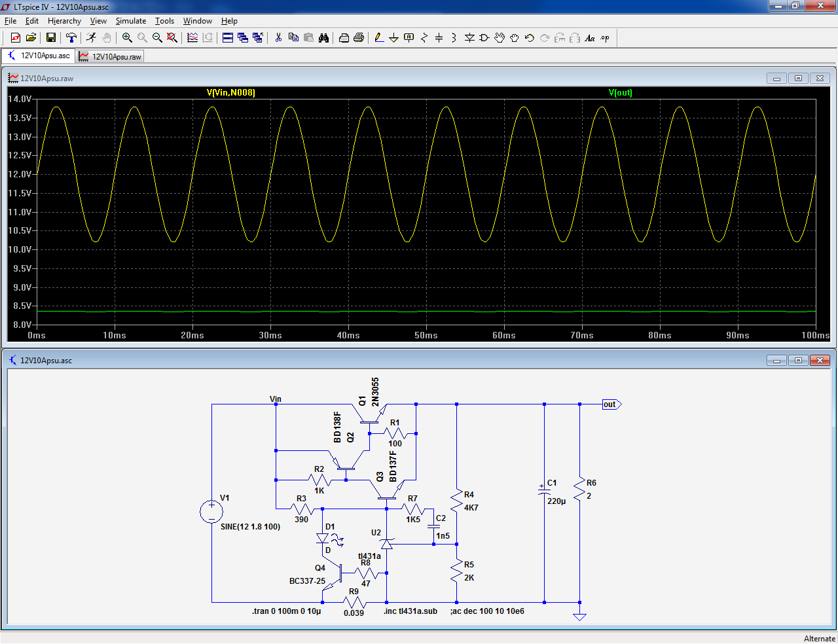Select the Place Component gate icon
This screenshot has height=644, width=838.
point(484,38)
